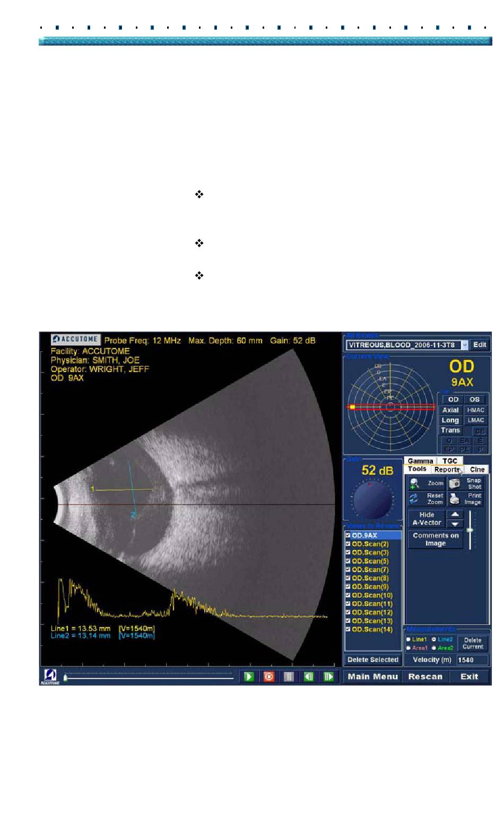Click the Velocity (m) field showing 1540
This screenshot has height=824, width=504.
(x=472, y=660)
